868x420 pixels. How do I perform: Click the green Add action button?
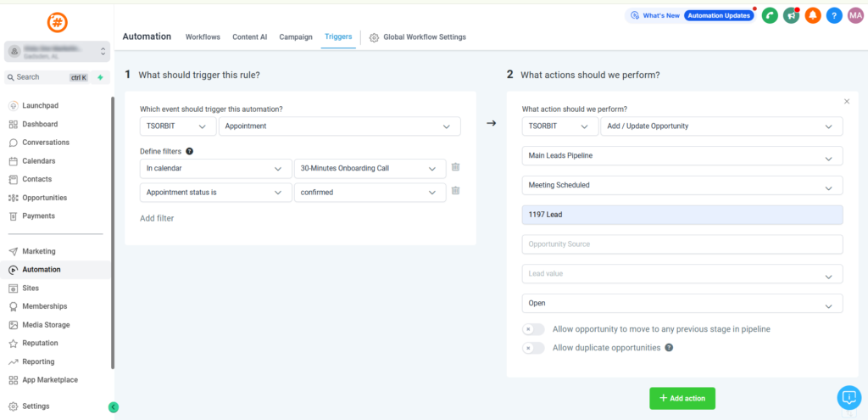[682, 398]
